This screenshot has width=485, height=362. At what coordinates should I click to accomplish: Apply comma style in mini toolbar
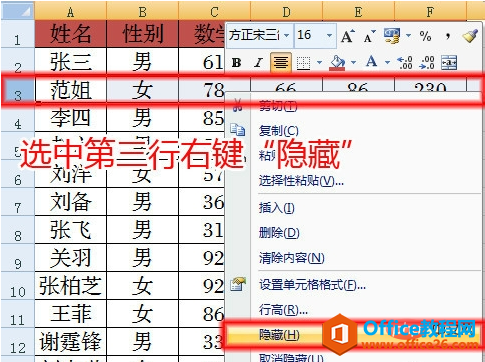pyautogui.click(x=448, y=36)
